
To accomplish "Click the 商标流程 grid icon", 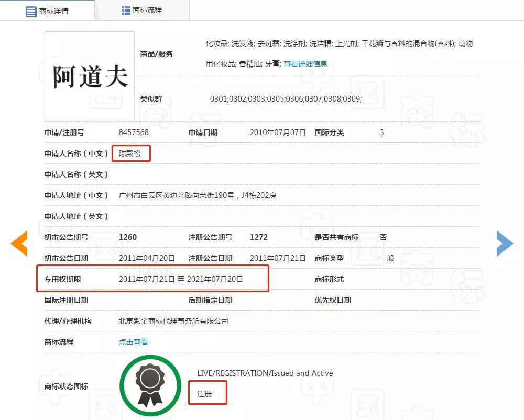I will click(126, 10).
